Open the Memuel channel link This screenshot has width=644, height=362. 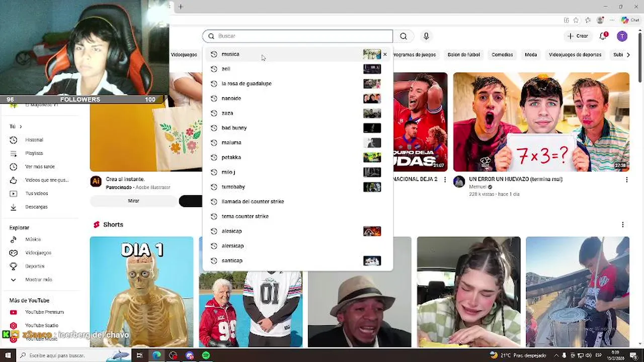click(477, 187)
